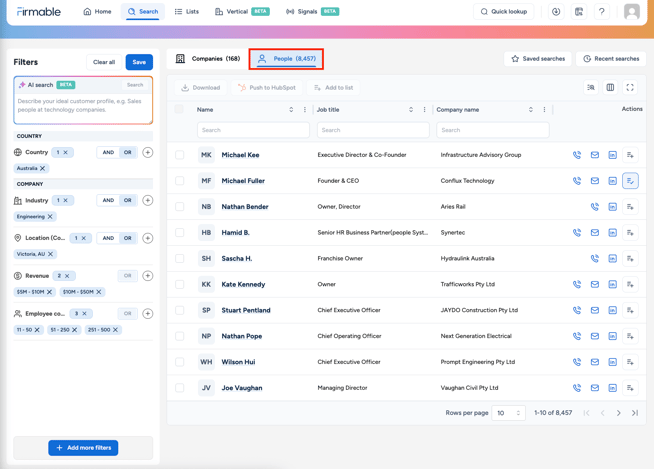Remove the Engineering filter chip

[50, 217]
